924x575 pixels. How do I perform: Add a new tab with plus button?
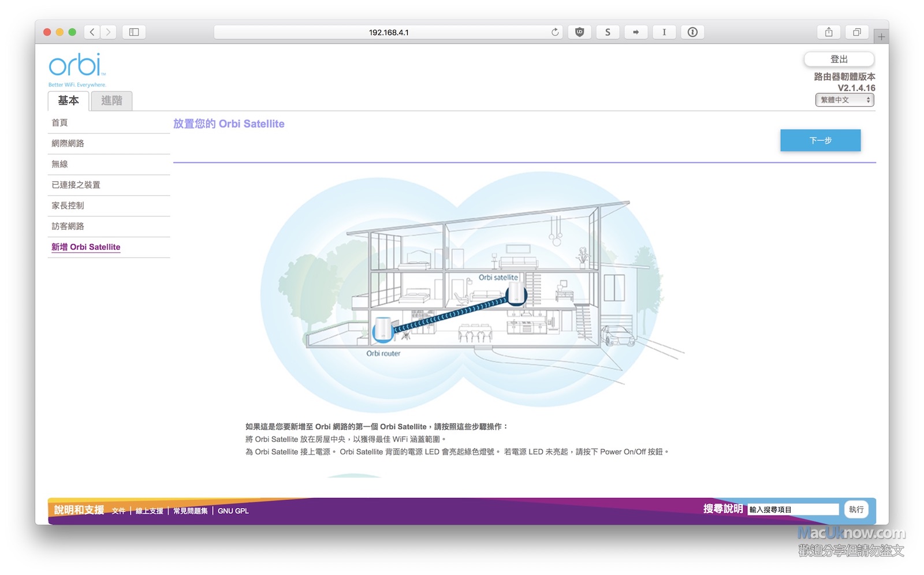[881, 37]
